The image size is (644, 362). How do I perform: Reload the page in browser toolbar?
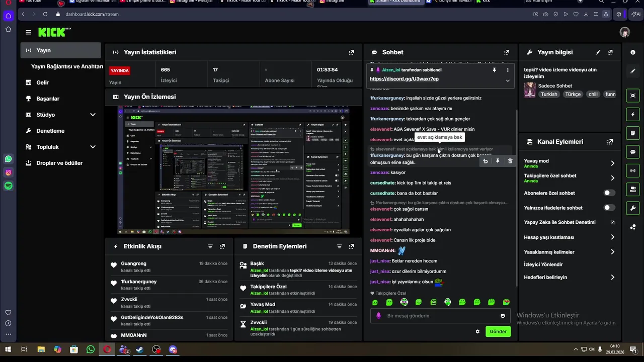(x=45, y=14)
